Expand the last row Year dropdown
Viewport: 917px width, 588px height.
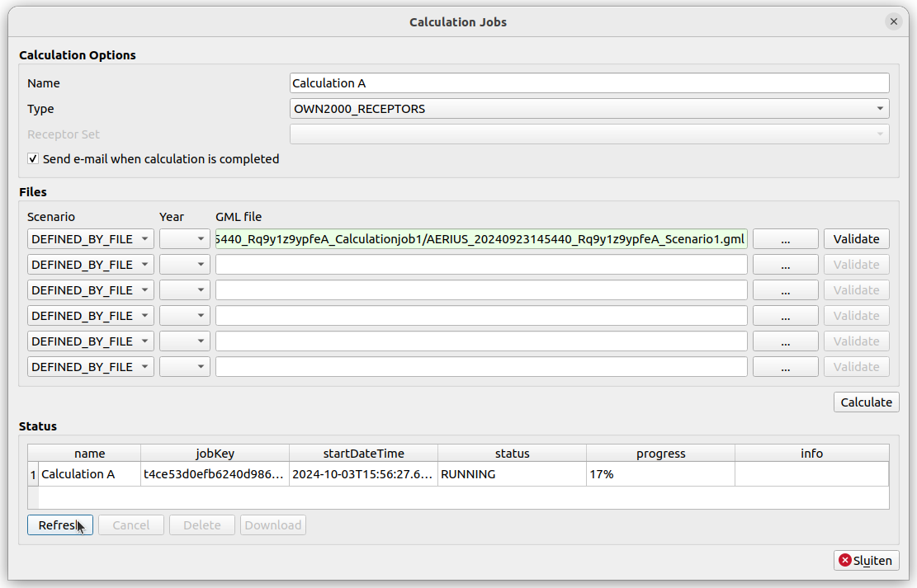click(x=185, y=367)
